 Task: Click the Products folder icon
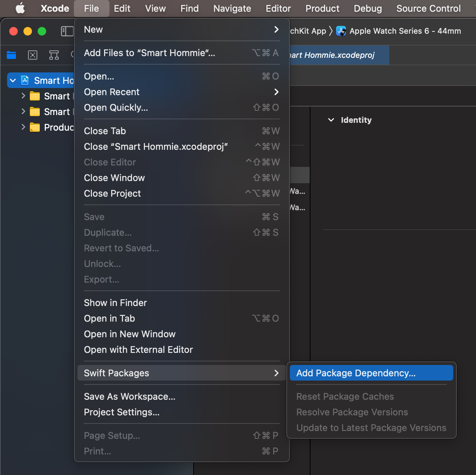pyautogui.click(x=35, y=127)
